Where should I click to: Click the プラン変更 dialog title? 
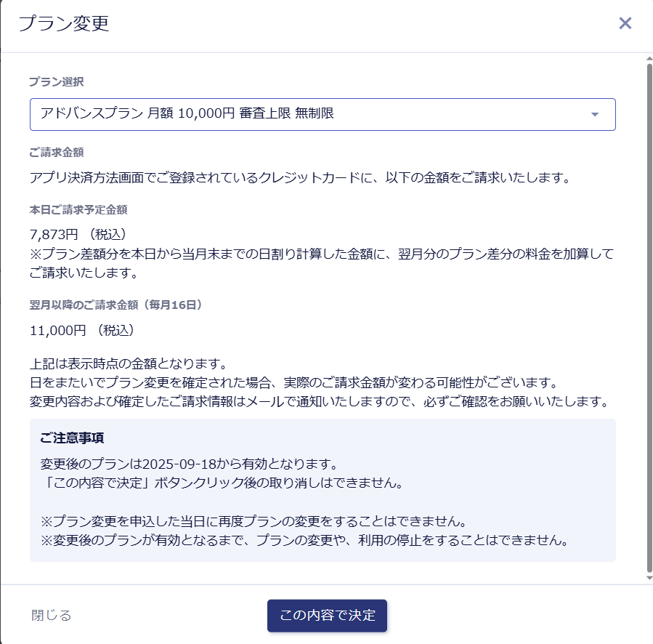click(64, 23)
